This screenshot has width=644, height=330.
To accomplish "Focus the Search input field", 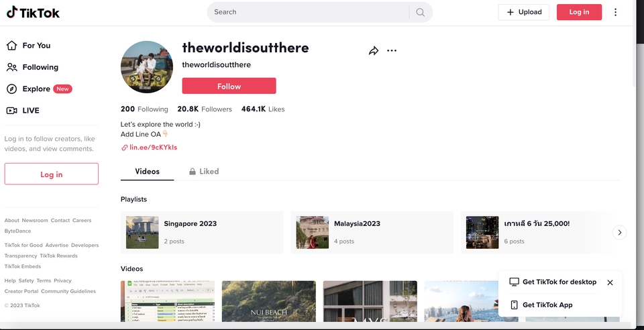I will pyautogui.click(x=308, y=12).
